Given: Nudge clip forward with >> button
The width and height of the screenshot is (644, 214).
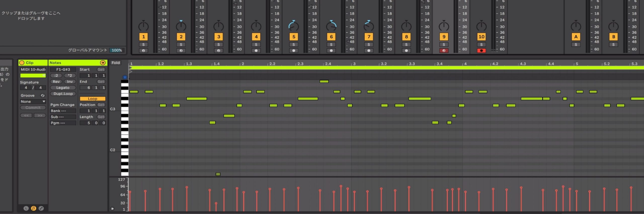Looking at the screenshot, I should click(x=40, y=116).
